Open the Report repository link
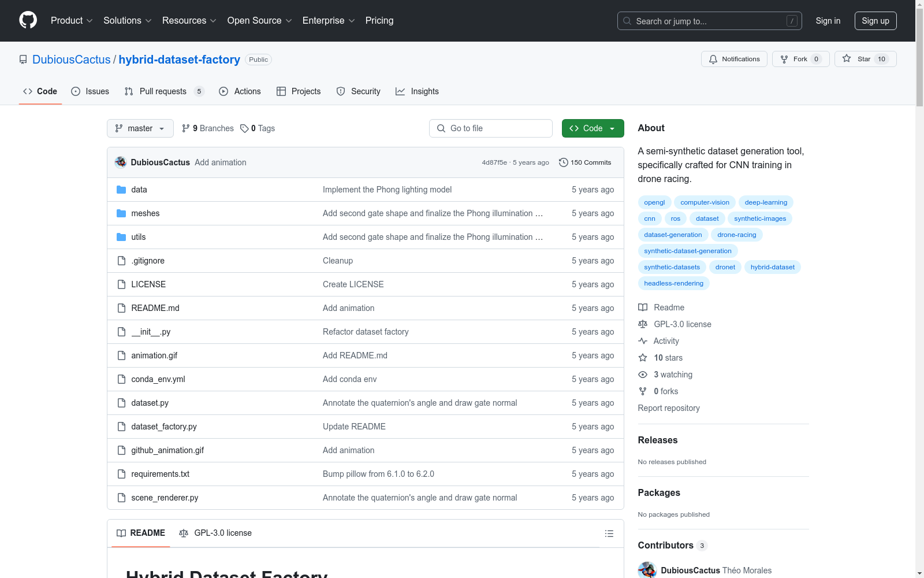The height and width of the screenshot is (578, 924). (669, 408)
